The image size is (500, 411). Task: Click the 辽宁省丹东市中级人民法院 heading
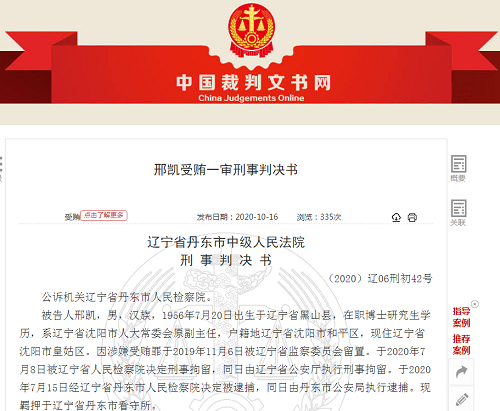point(226,242)
